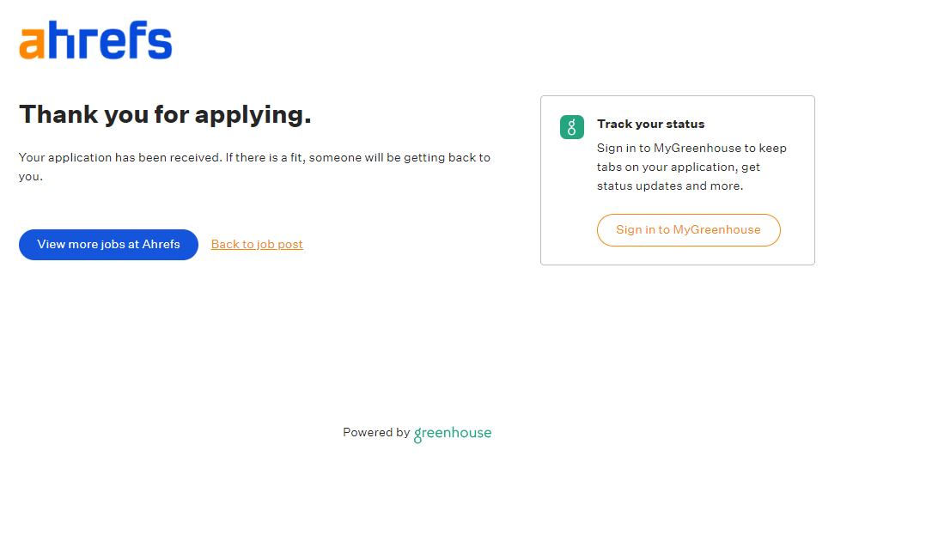Click the green Greenhouse icon in status card

[x=572, y=127]
